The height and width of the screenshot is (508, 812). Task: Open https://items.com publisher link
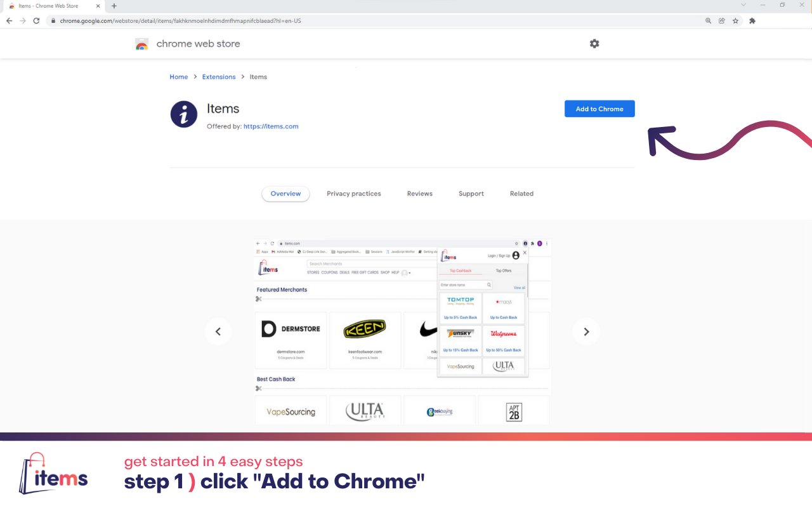(271, 126)
